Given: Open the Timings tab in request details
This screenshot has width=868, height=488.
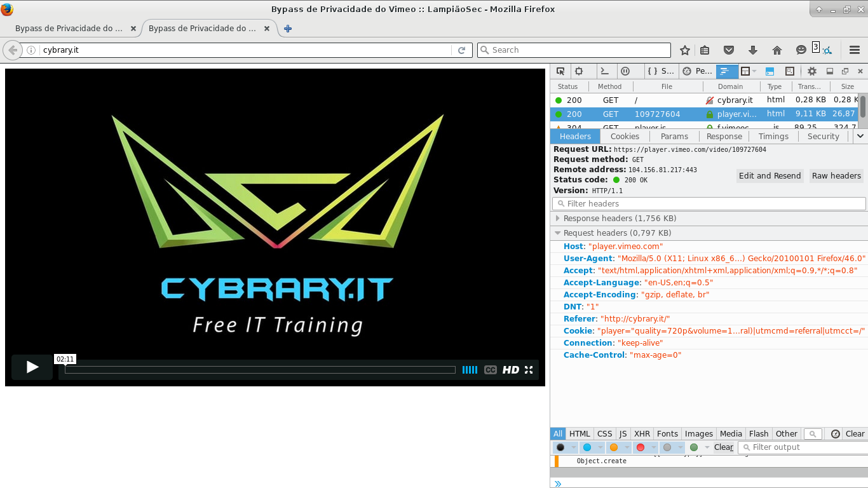Looking at the screenshot, I should [773, 137].
